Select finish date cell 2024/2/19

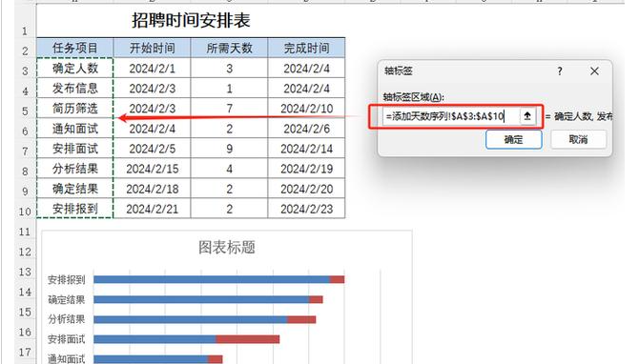(x=306, y=169)
